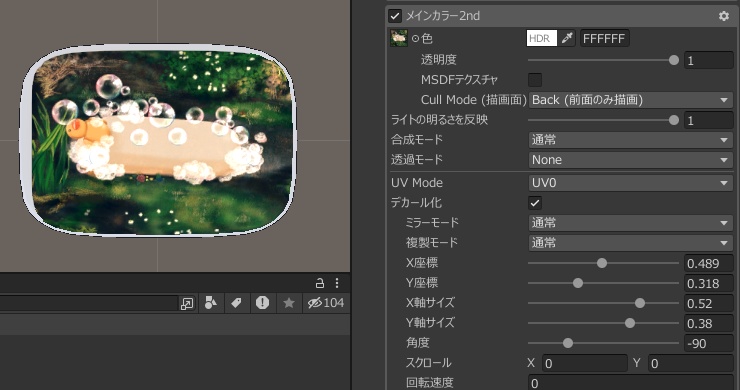The image size is (740, 390).
Task: Open the search-by-label tag icon
Action: click(x=236, y=303)
